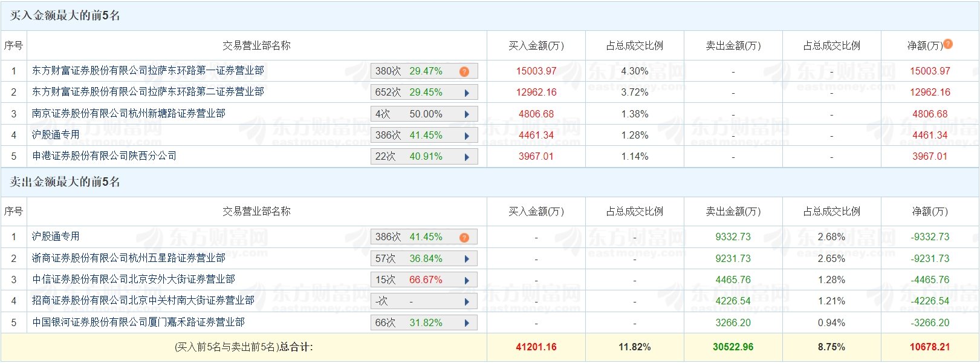This screenshot has width=980, height=363.
Task: Click 交易营业部名称 header in buy table
Action: (x=256, y=45)
